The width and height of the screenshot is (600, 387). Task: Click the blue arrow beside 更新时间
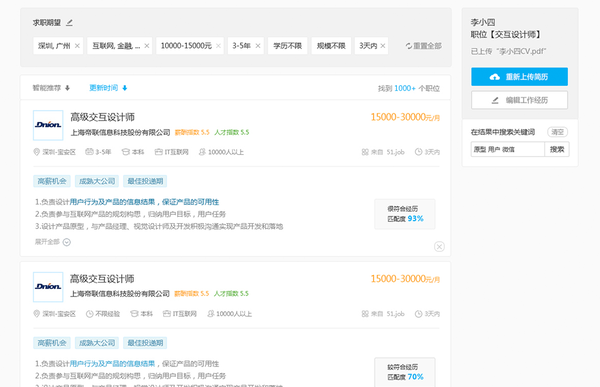tap(124, 88)
